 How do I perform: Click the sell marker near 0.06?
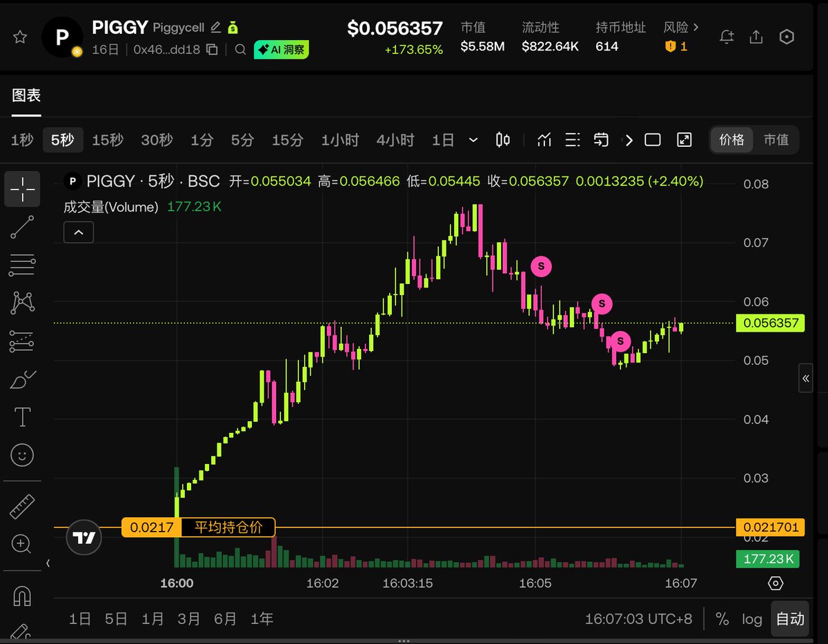(x=602, y=303)
